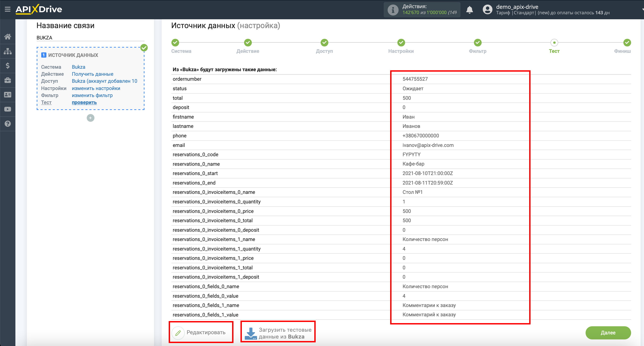The image size is (644, 346).
Task: Open Получить данные action link
Action: point(92,74)
